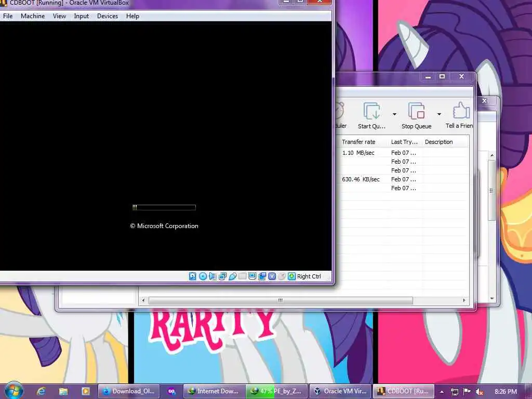
Task: Open the Devices menu
Action: tap(108, 16)
